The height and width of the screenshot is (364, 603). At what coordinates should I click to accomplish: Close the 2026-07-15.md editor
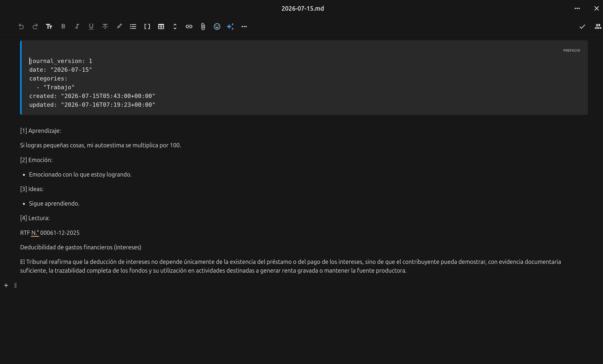597,8
